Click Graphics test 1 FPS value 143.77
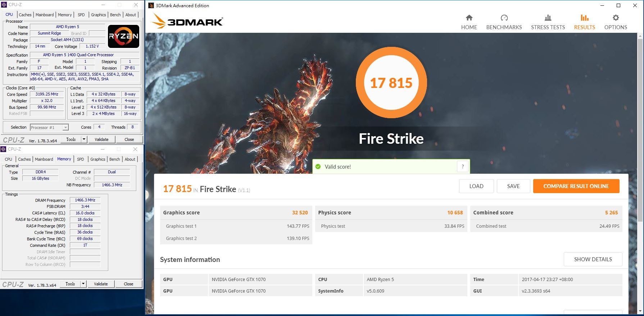Image resolution: width=644 pixels, height=316 pixels. [x=298, y=226]
